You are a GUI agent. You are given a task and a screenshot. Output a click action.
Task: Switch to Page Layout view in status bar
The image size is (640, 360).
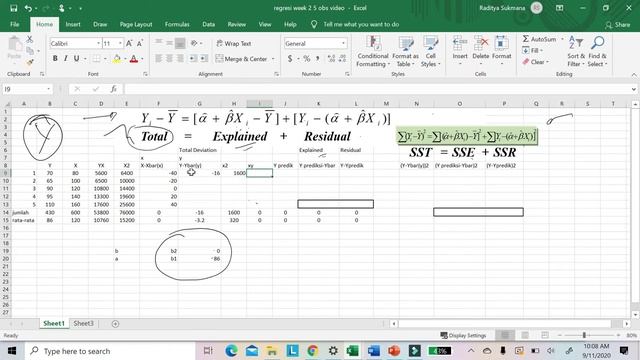(525, 335)
